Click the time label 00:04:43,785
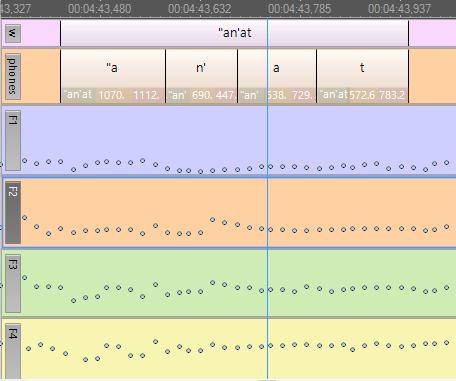 (x=299, y=9)
